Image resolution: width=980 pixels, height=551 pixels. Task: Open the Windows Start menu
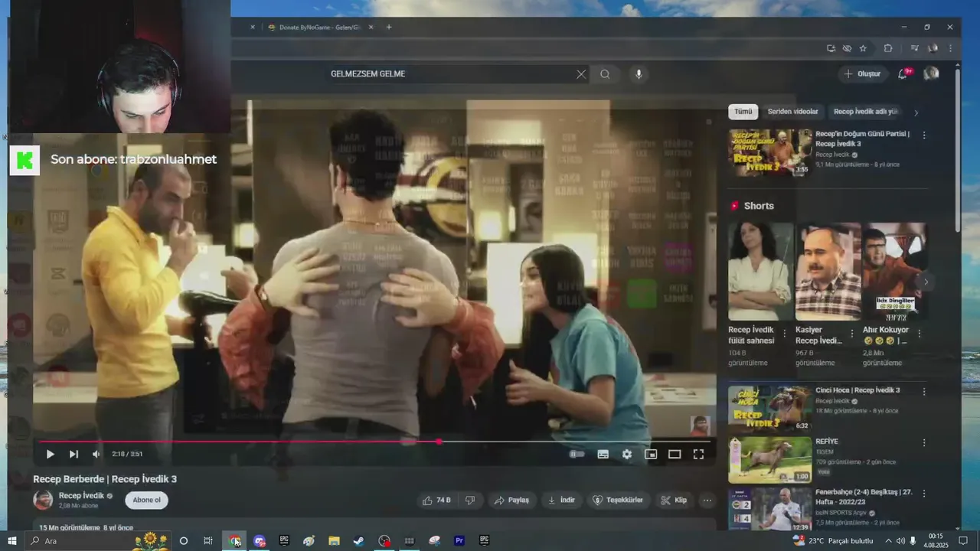click(11, 540)
